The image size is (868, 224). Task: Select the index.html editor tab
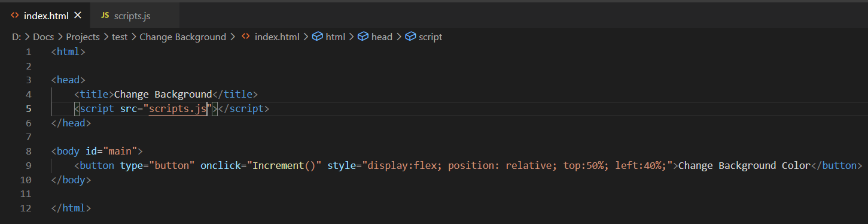45,16
